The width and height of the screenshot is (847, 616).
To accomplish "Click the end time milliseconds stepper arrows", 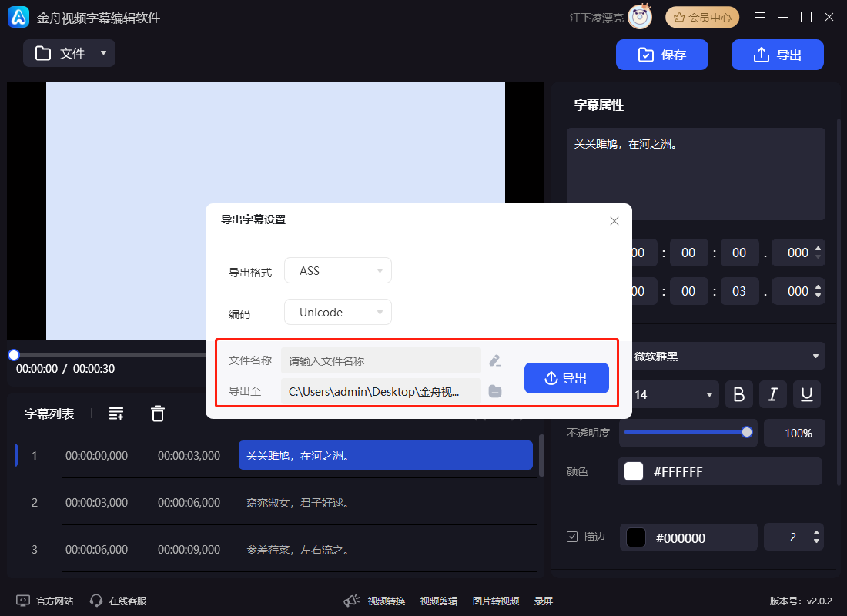I will (x=818, y=291).
